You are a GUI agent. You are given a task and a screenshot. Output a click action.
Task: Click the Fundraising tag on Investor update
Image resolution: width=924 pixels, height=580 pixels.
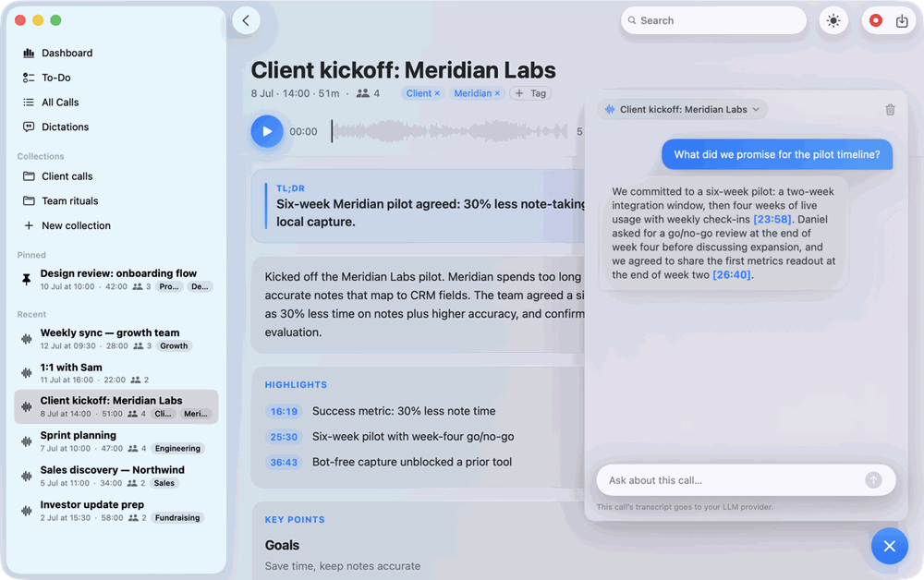177,518
